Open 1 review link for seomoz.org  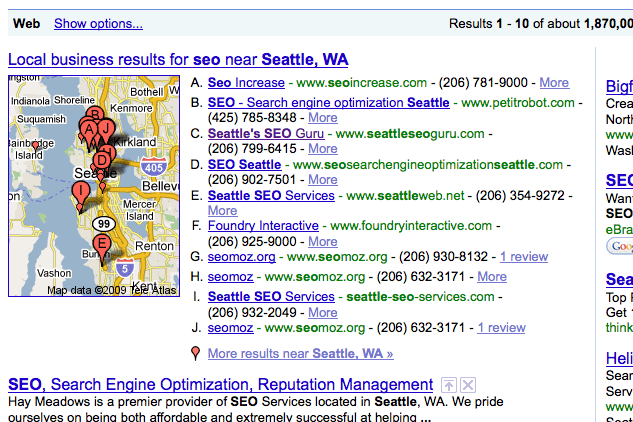(x=524, y=257)
